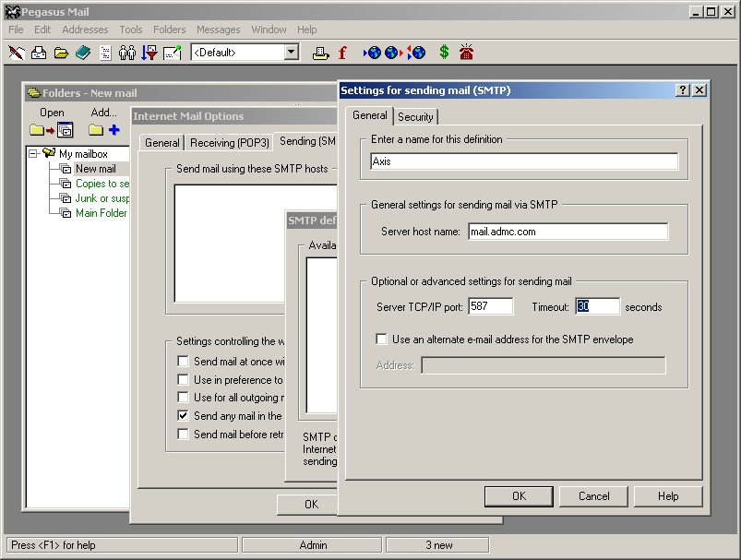Click the blue plus add folder icon

(x=114, y=130)
